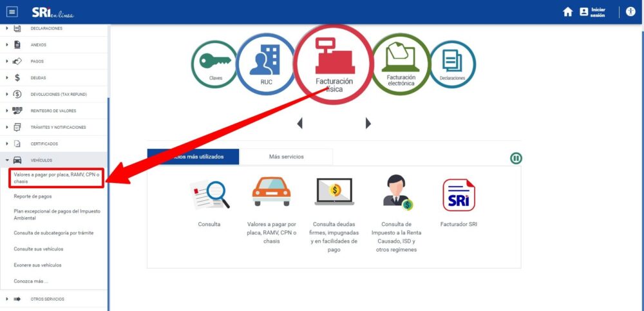The height and width of the screenshot is (311, 644).
Task: Open the Consulta magnifier icon
Action: pyautogui.click(x=209, y=194)
